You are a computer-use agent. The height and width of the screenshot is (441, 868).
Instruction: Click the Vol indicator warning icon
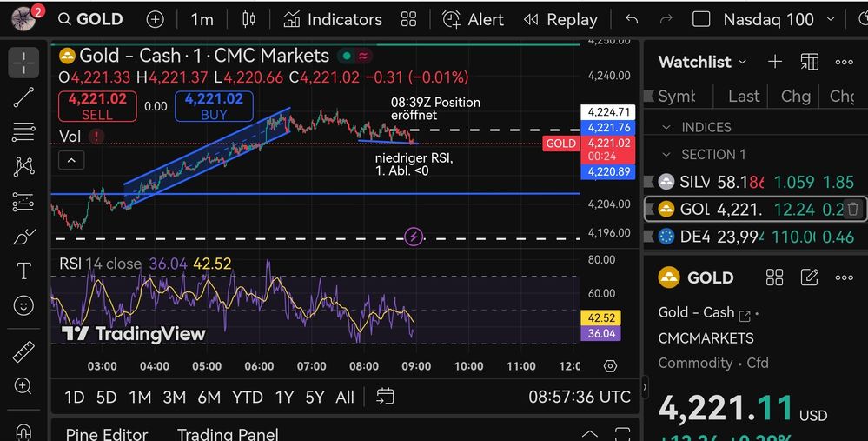point(96,137)
